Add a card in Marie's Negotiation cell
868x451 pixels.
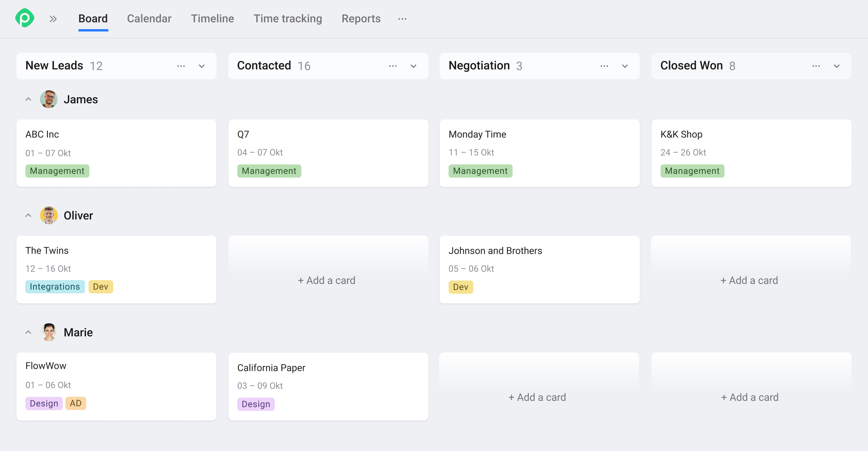click(x=537, y=397)
